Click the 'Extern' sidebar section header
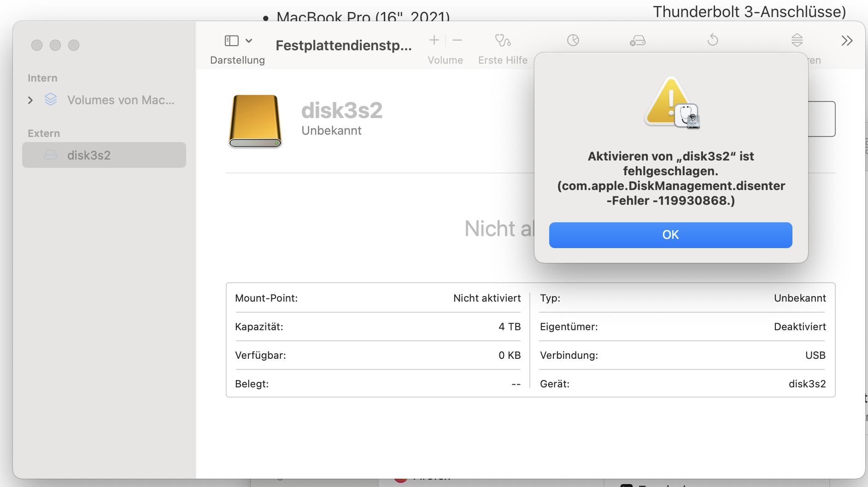 click(x=44, y=133)
